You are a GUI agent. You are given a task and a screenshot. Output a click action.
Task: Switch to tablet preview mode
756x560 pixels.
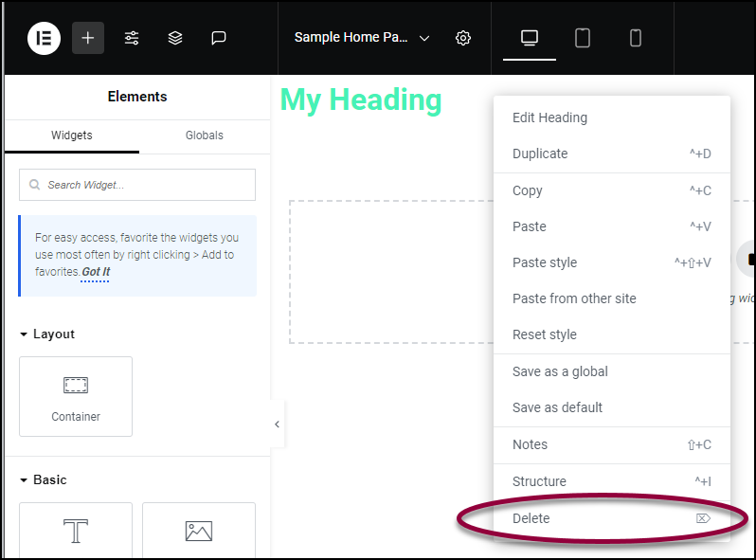[583, 38]
